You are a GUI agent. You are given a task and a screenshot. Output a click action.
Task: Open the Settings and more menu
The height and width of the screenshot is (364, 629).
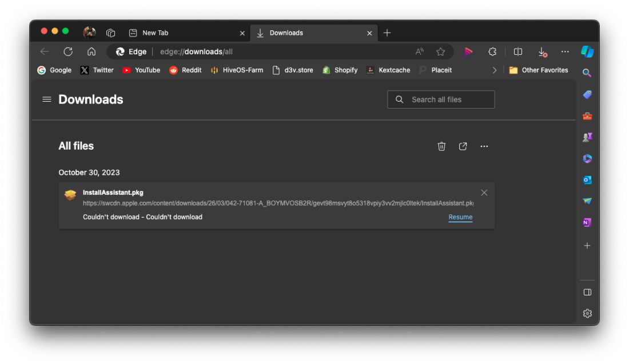(565, 51)
